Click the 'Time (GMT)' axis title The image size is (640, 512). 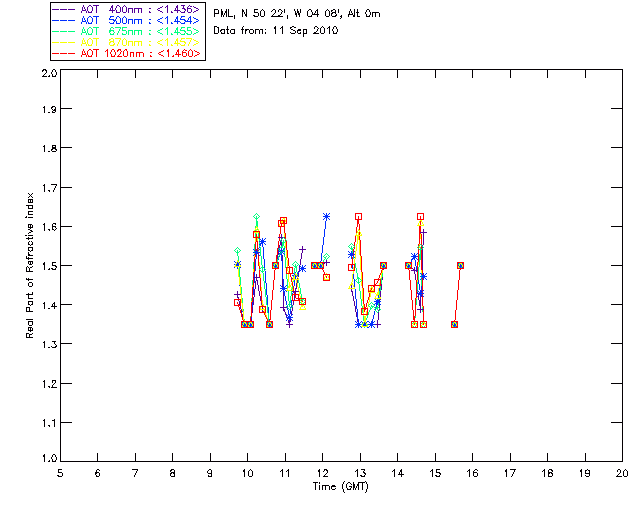click(340, 486)
